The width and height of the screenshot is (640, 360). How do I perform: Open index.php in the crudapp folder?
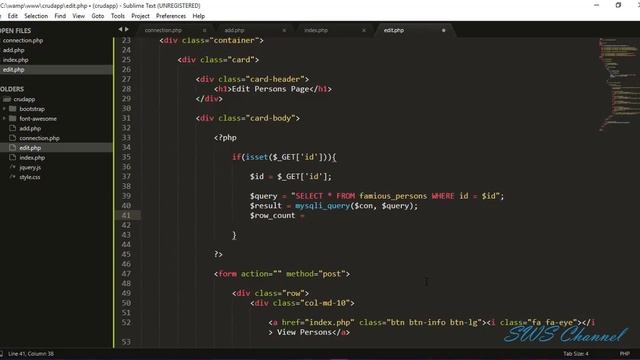click(x=32, y=158)
